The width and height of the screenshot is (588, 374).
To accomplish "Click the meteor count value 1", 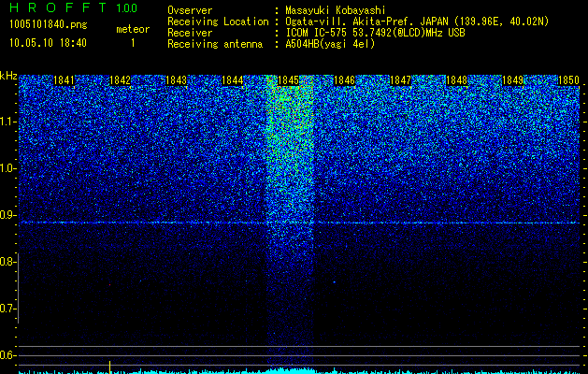I will click(x=133, y=43).
